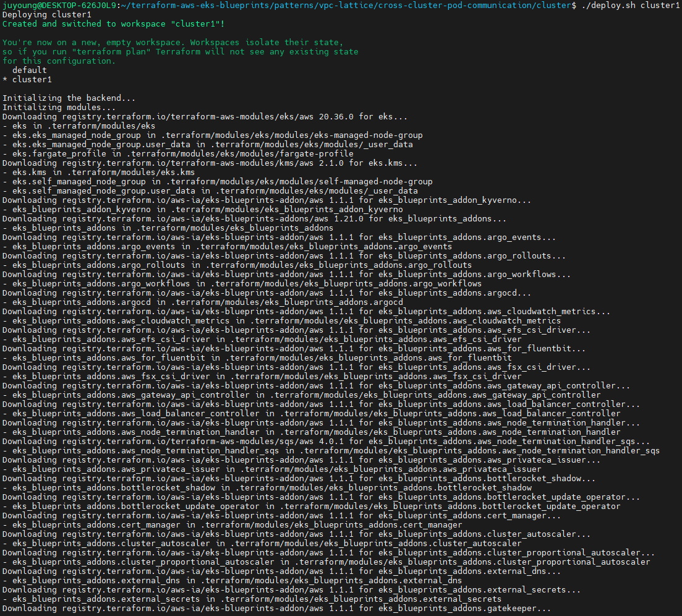Click download line ending 'cluster_proportional_autoscaler...'

coord(328,552)
